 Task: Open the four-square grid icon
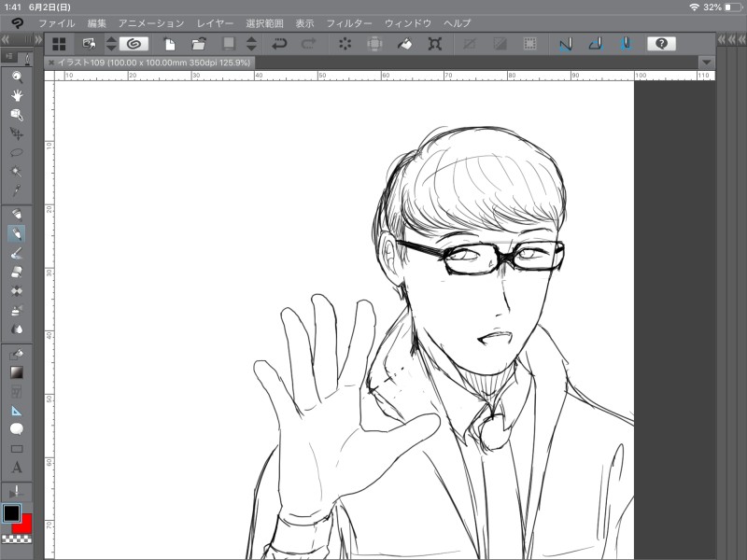pyautogui.click(x=59, y=44)
